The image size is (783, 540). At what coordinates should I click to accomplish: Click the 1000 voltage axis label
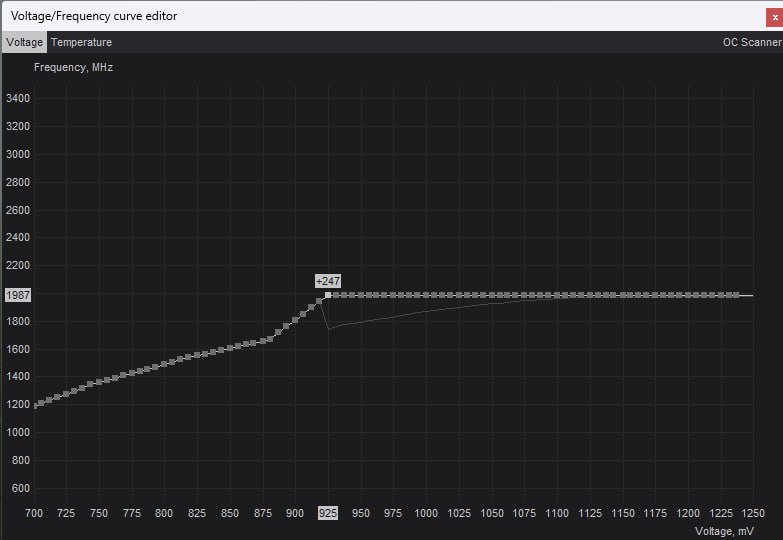426,513
